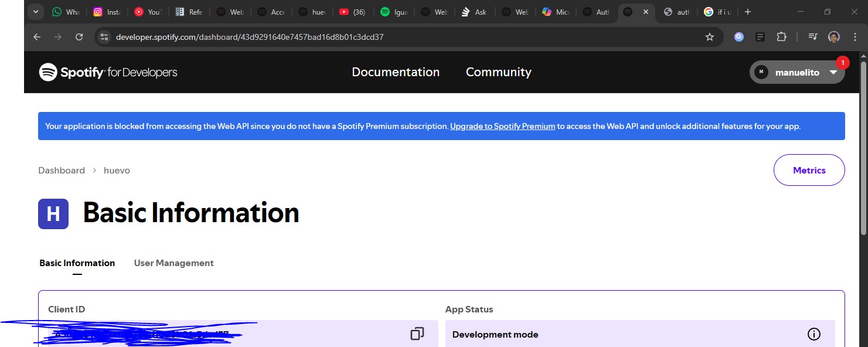Go back with the browser back arrow
This screenshot has height=347, width=868.
(37, 37)
